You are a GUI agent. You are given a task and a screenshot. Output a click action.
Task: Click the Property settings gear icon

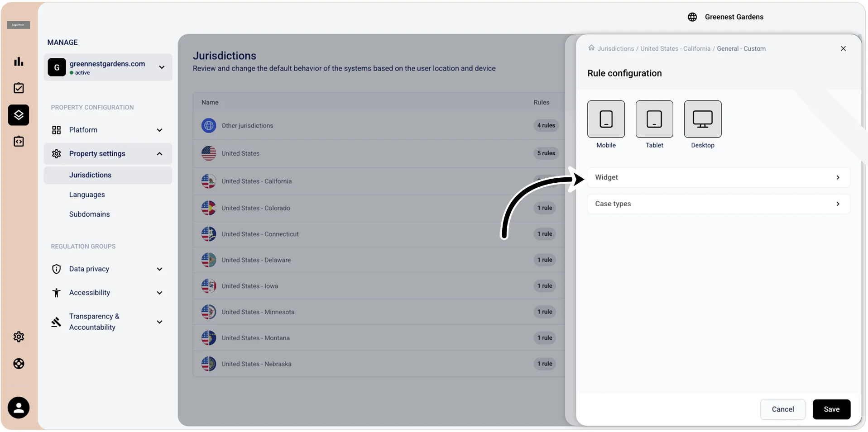tap(56, 154)
